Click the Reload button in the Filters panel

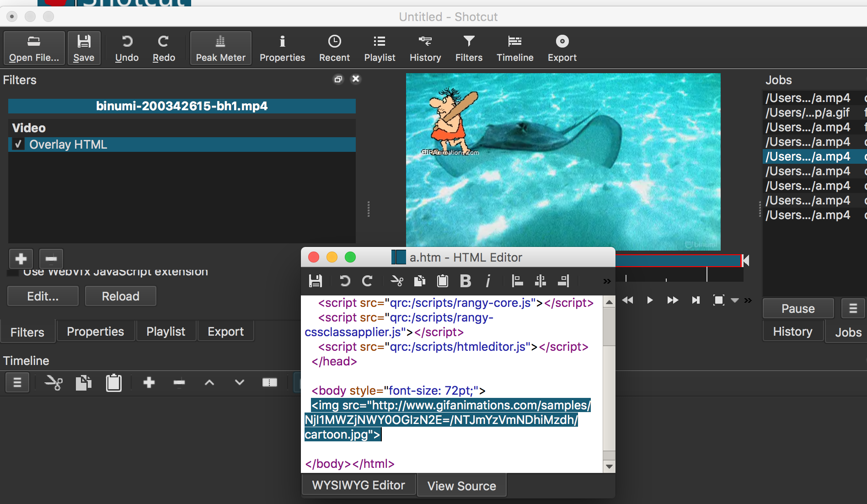pyautogui.click(x=120, y=296)
